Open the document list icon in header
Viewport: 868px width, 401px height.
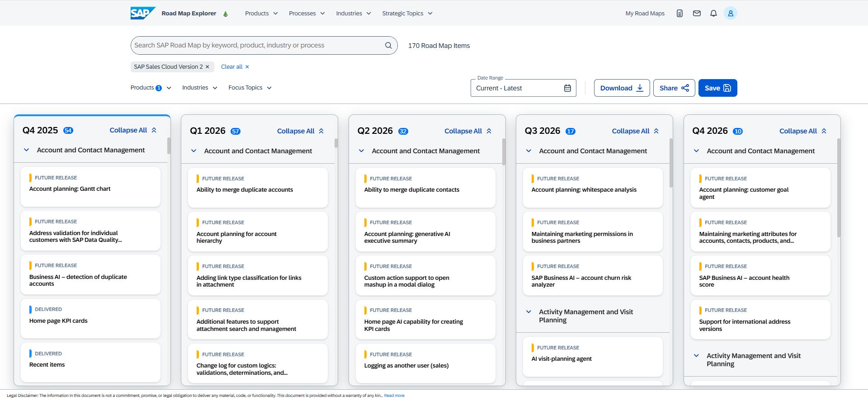point(679,14)
